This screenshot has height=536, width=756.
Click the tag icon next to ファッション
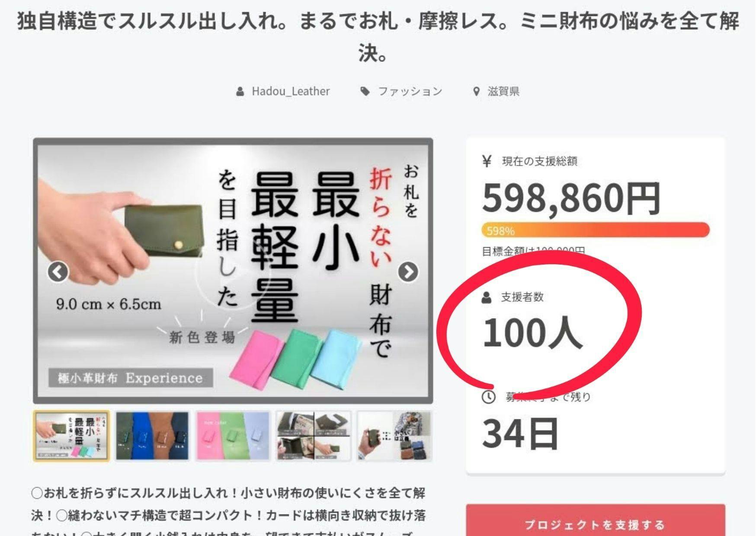coord(365,92)
